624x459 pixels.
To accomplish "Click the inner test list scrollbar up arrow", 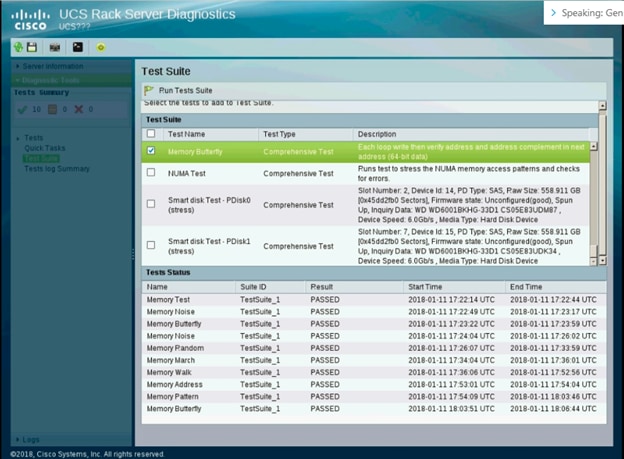I will (593, 146).
